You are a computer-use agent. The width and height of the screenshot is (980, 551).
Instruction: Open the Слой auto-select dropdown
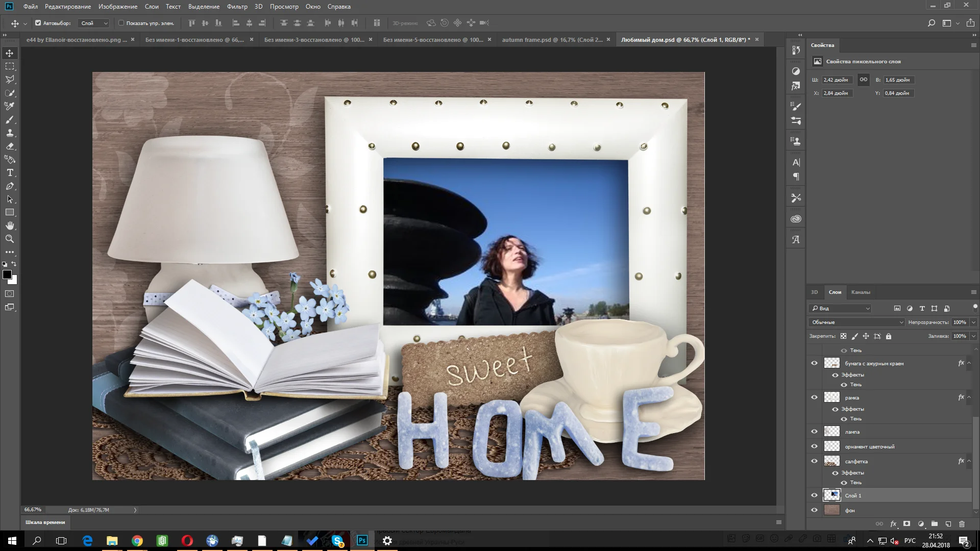94,23
